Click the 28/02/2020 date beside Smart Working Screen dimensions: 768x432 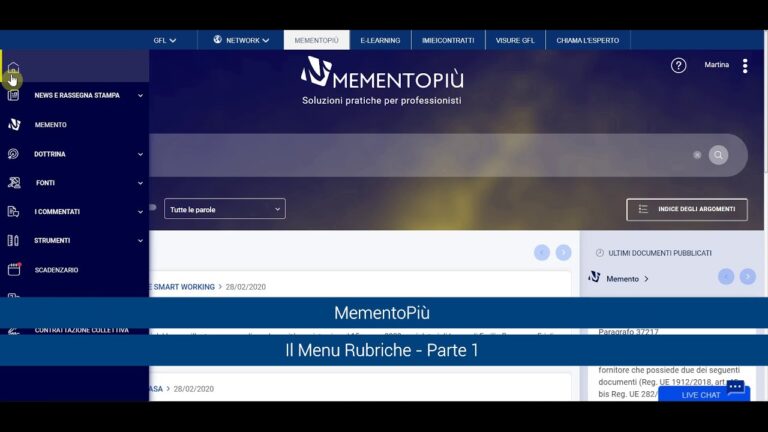pyautogui.click(x=245, y=287)
